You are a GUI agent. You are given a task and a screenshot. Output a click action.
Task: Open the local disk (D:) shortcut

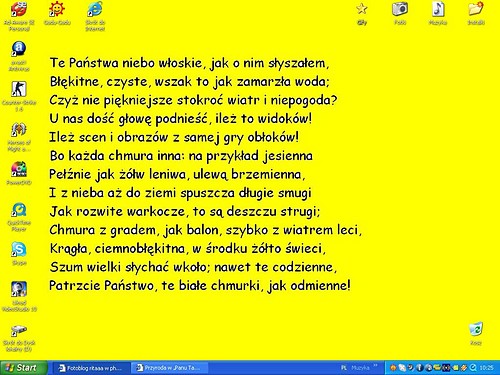19,337
